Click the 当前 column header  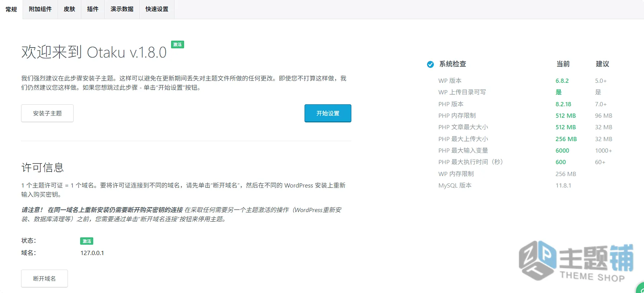(x=563, y=64)
